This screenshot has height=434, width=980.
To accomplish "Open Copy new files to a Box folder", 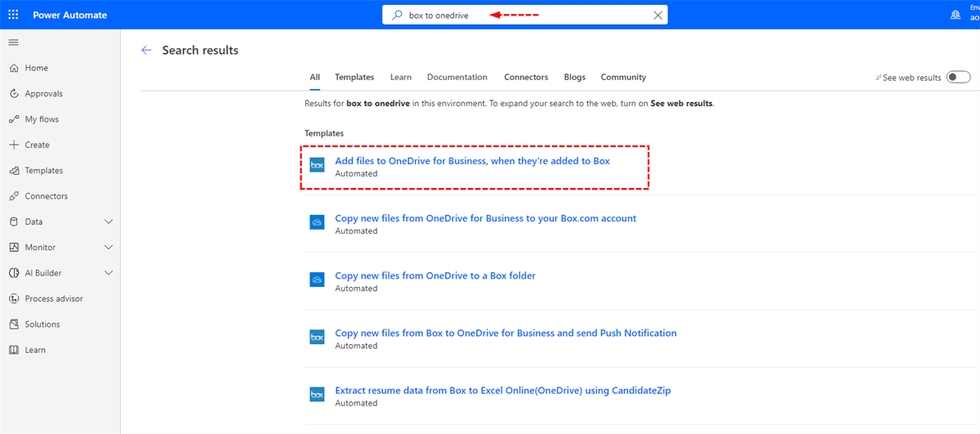I will point(435,275).
